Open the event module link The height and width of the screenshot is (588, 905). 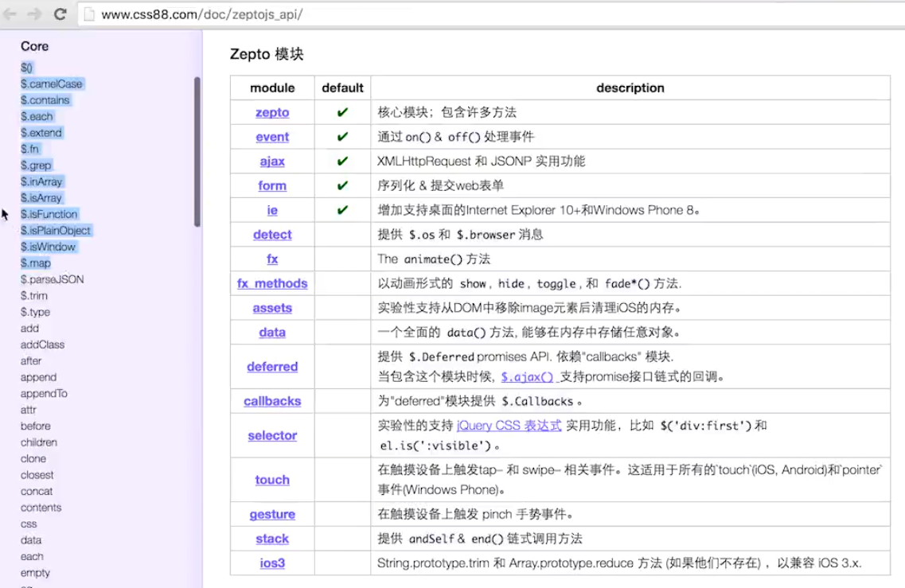click(x=272, y=137)
